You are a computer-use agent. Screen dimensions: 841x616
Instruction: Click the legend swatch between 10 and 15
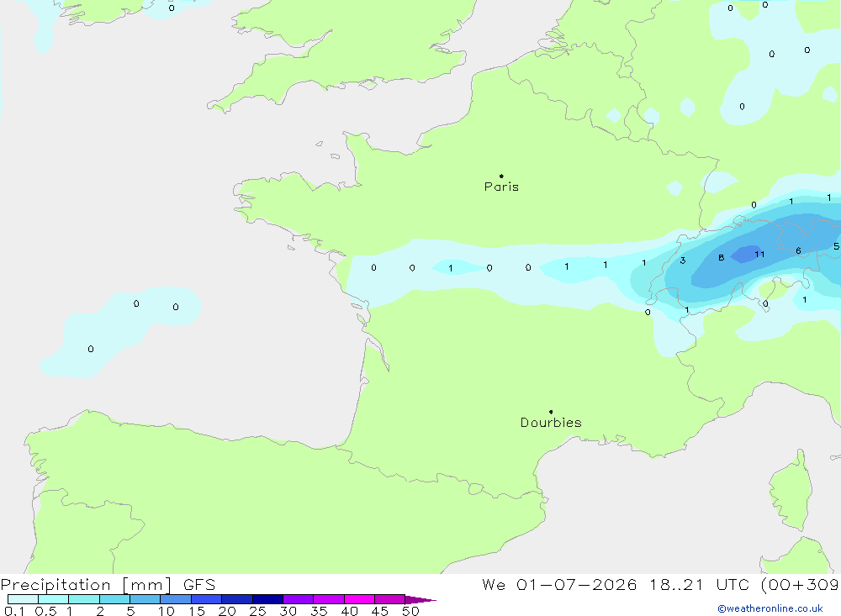point(176,599)
